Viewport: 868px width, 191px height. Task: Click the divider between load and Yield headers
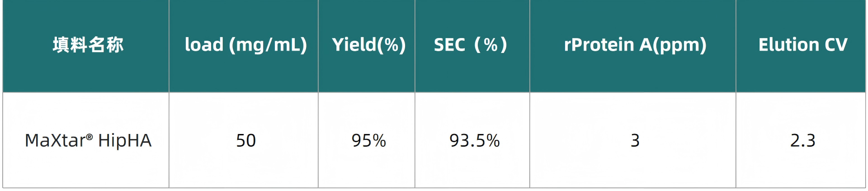[x=318, y=45]
